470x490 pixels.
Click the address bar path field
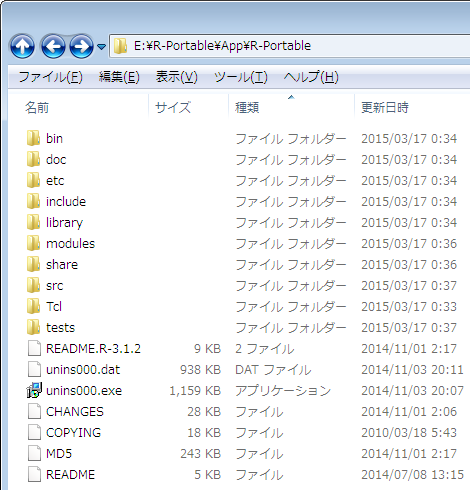(x=290, y=46)
